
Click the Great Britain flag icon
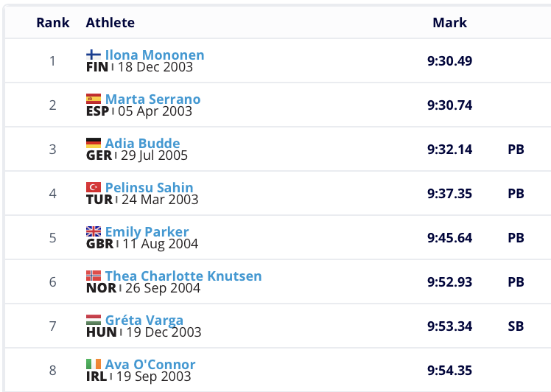[x=94, y=231]
